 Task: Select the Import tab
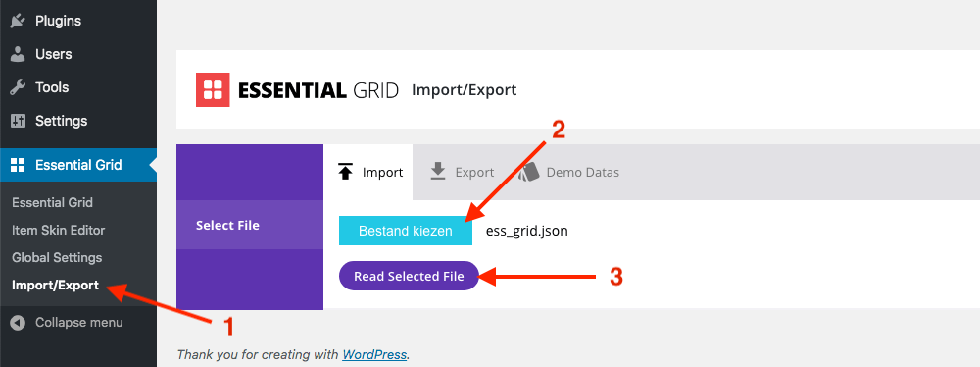pyautogui.click(x=368, y=173)
